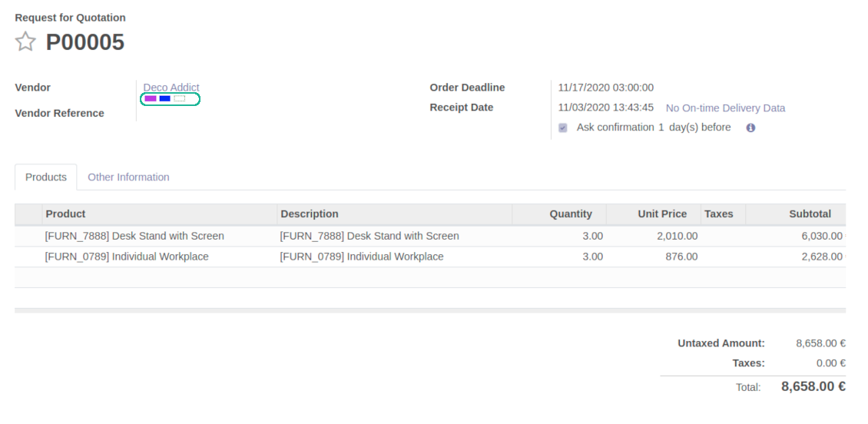Click the Receipt Date value

pyautogui.click(x=605, y=108)
